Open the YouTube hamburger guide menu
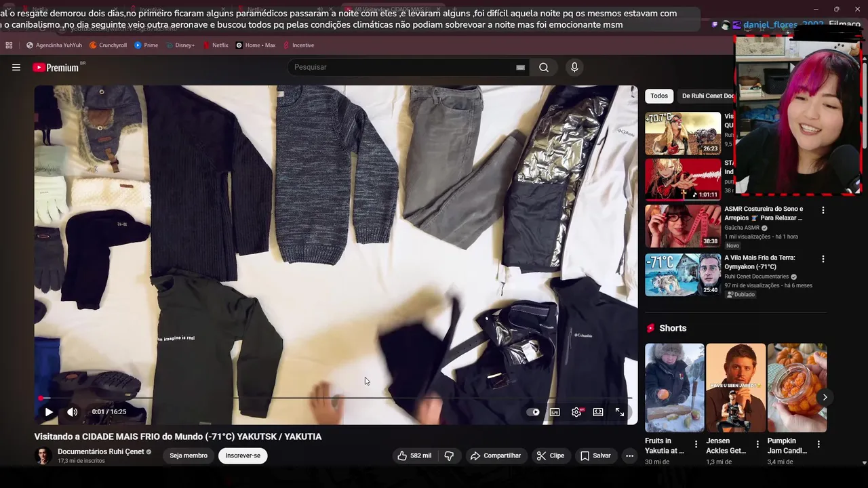Screen dimensions: 868x488 pyautogui.click(x=16, y=67)
